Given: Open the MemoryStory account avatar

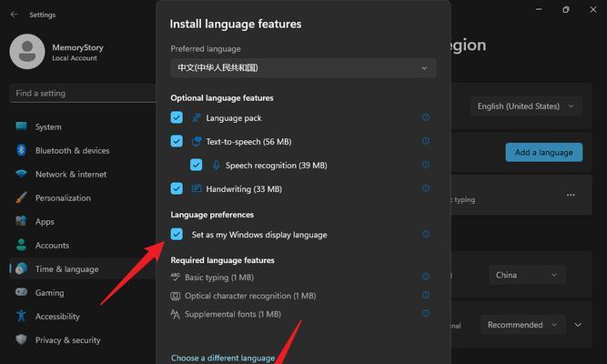Looking at the screenshot, I should pyautogui.click(x=27, y=52).
